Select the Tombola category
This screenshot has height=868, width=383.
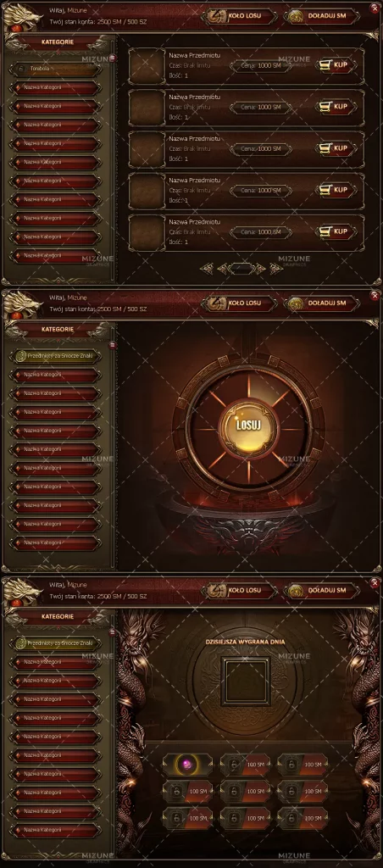pyautogui.click(x=55, y=69)
